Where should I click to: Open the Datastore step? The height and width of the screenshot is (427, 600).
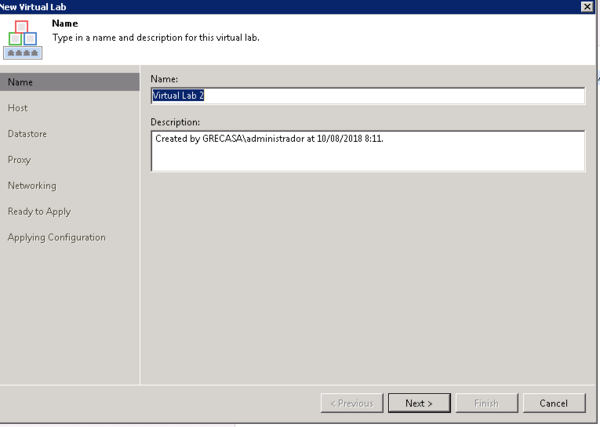pos(27,134)
